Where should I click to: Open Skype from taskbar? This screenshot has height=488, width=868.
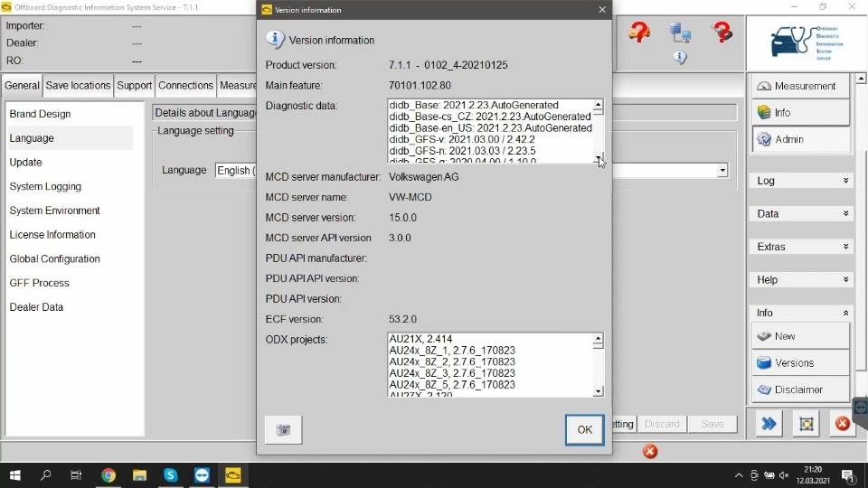click(171, 475)
